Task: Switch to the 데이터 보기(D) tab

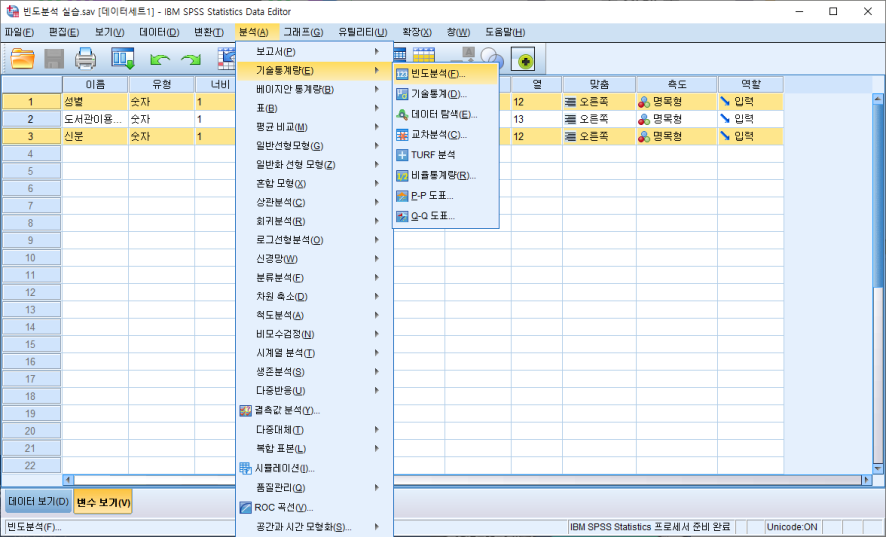Action: (38, 502)
